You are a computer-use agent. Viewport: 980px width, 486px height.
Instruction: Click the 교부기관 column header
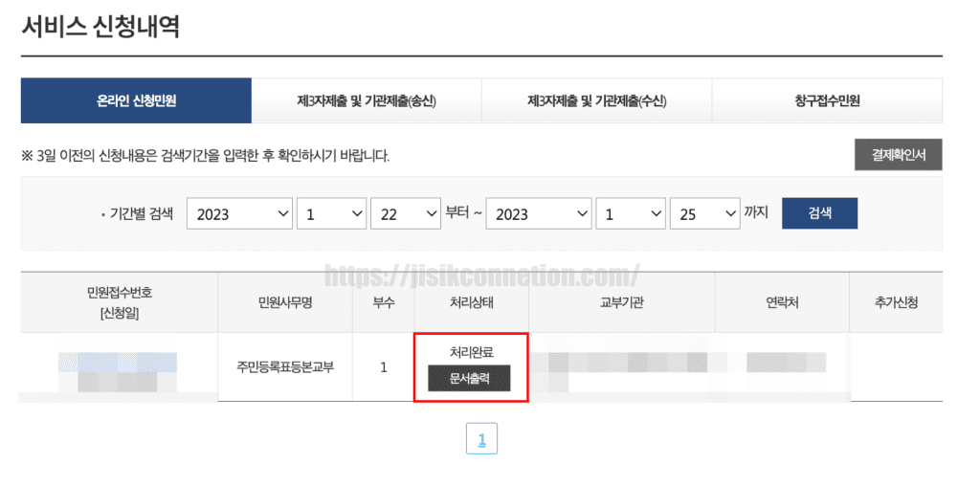click(x=621, y=303)
